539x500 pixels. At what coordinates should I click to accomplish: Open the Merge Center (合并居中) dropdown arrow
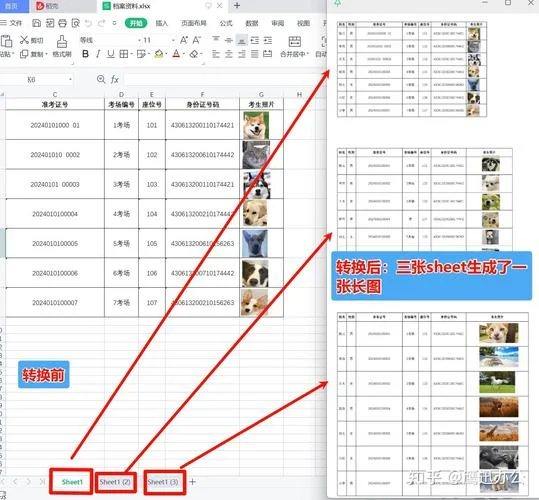point(308,54)
